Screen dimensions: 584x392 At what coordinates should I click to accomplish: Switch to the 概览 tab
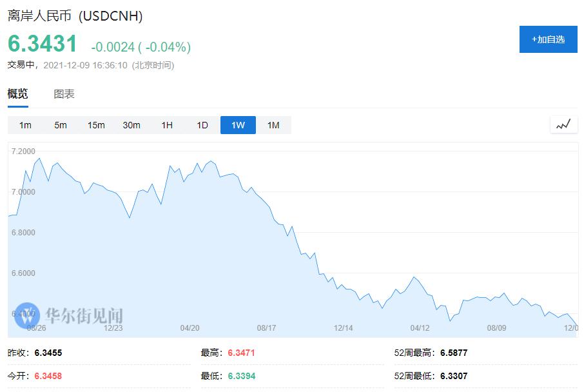(x=18, y=94)
